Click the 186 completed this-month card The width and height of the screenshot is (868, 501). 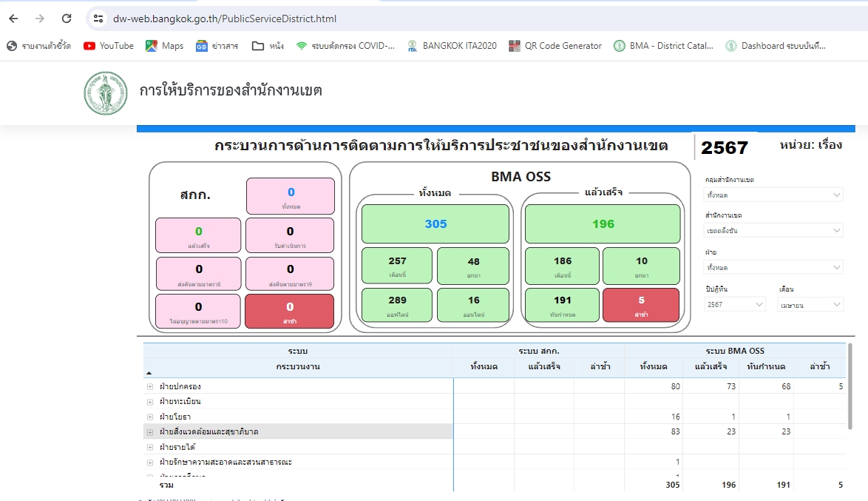click(x=563, y=266)
